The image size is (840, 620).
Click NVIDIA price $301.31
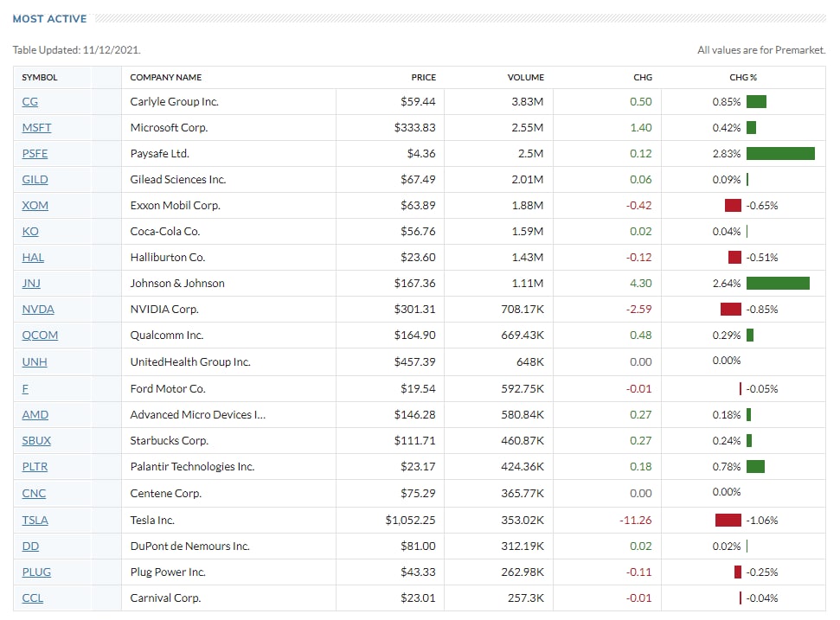point(414,310)
